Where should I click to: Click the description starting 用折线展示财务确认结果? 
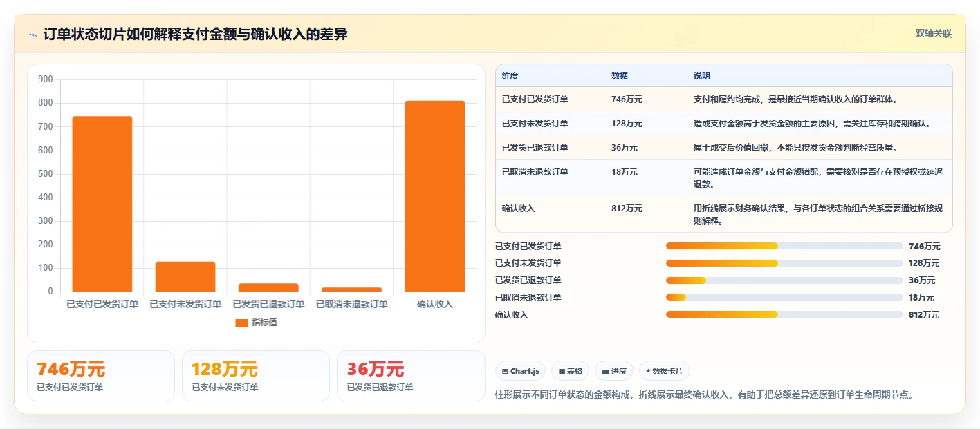click(818, 215)
